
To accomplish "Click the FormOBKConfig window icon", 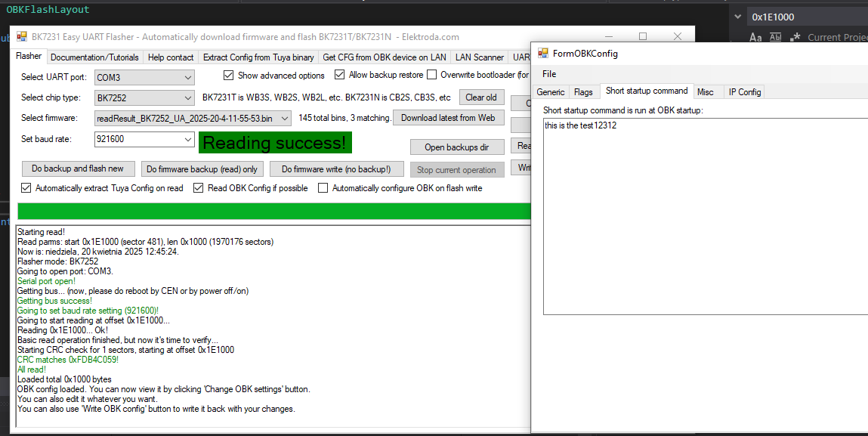I will click(543, 54).
